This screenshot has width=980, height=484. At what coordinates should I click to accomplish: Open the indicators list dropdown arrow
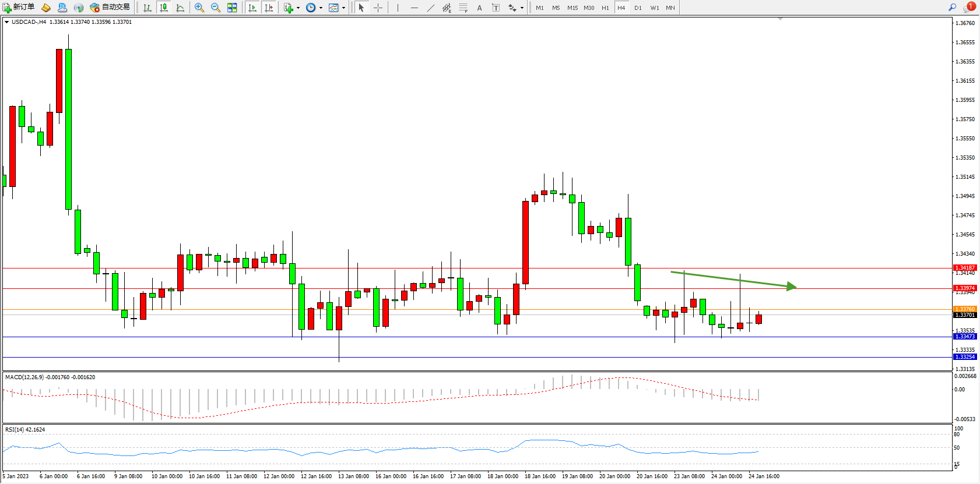pos(298,8)
